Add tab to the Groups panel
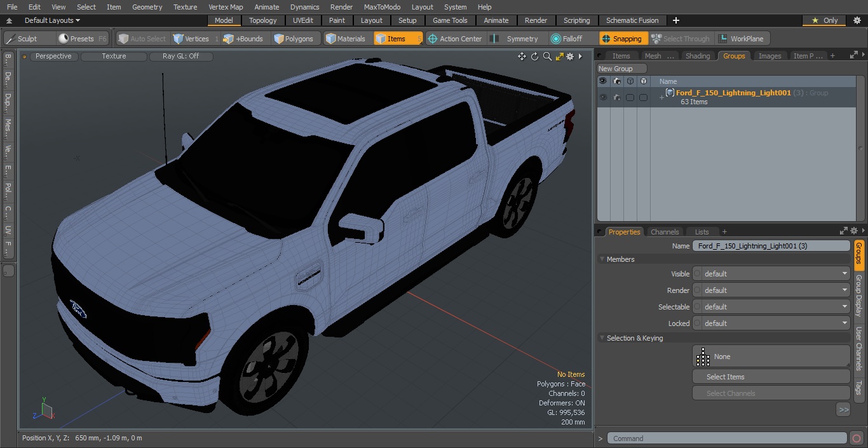Viewport: 868px width, 448px height. [832, 56]
